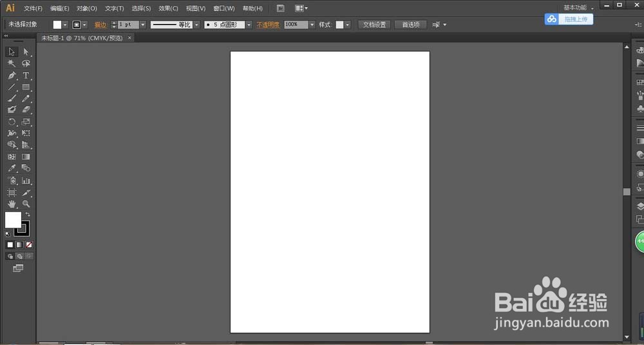Select the Symbol Sprayer tool

[x=12, y=181]
